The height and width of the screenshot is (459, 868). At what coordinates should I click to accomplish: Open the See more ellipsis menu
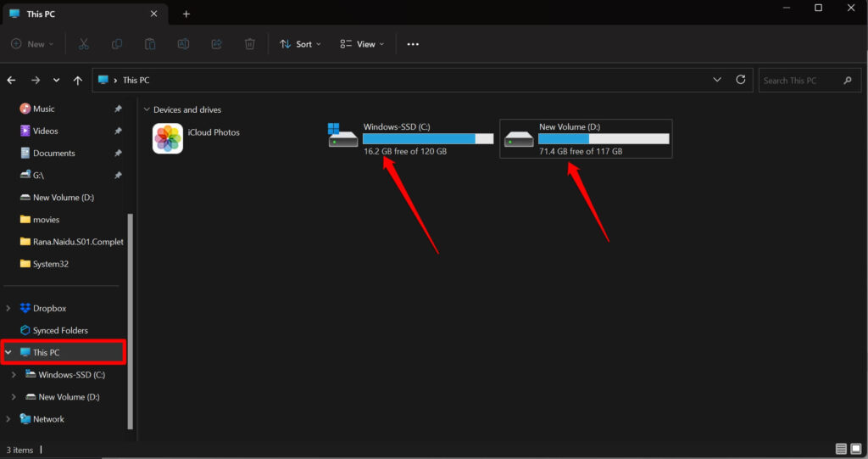pos(413,44)
